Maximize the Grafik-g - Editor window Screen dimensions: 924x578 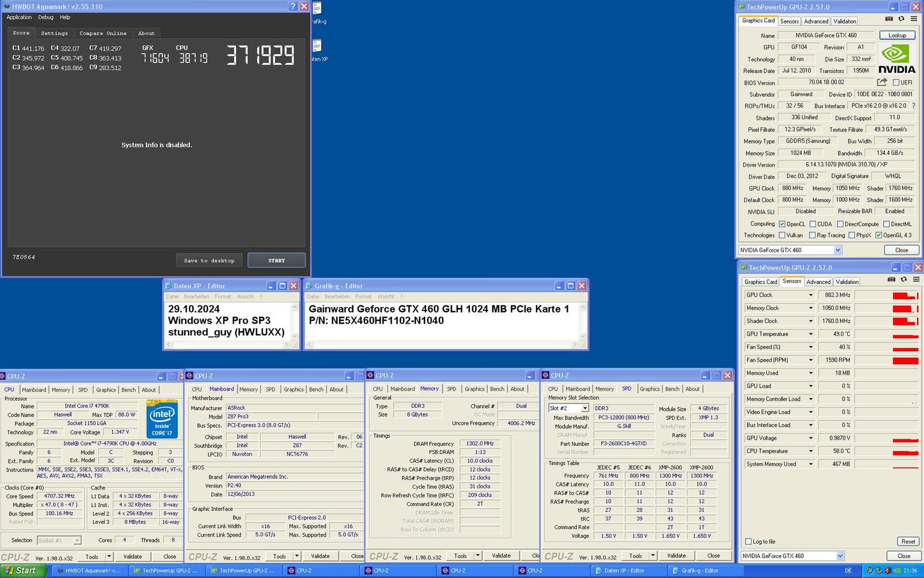571,286
